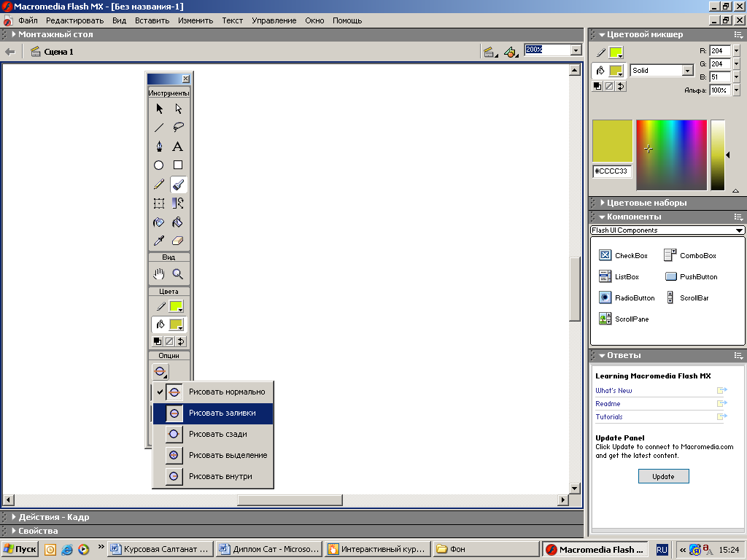Click No Color button in toolbox

[x=169, y=341]
